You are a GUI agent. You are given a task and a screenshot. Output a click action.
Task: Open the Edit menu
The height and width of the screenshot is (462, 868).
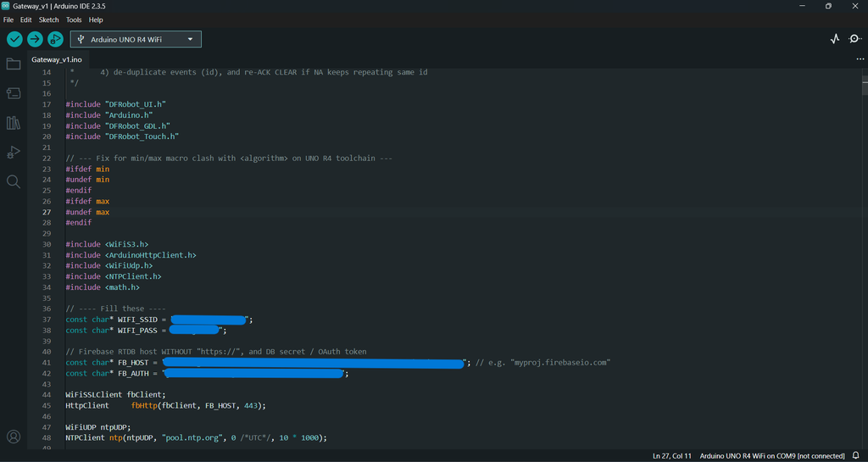click(26, 19)
